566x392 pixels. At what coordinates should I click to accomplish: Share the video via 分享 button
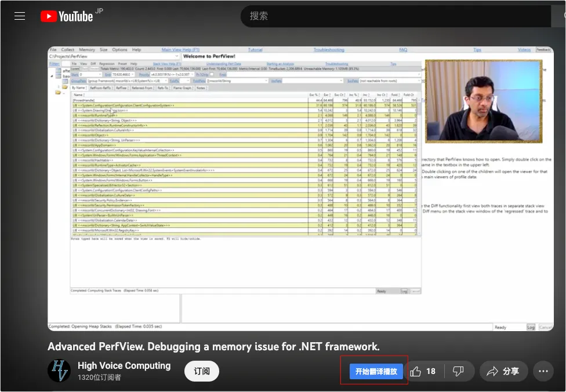(x=503, y=371)
